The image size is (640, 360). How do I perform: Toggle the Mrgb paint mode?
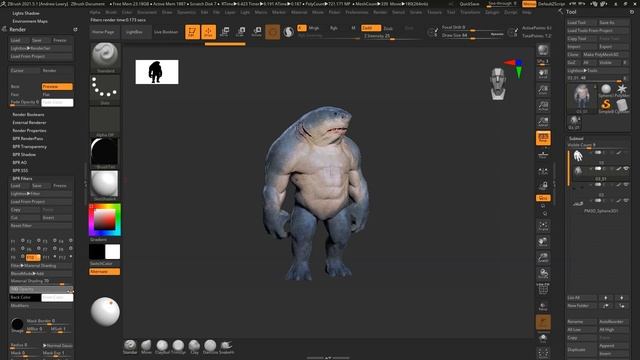(313, 28)
